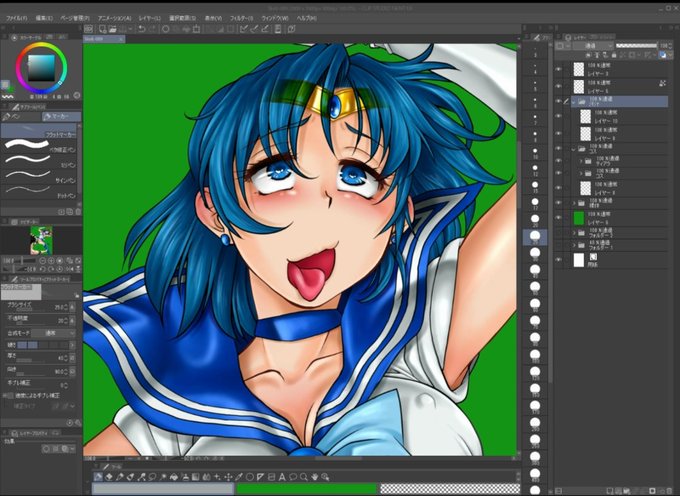Click the New document icon in command bar
Image resolution: width=680 pixels, height=496 pixels.
coord(103,29)
